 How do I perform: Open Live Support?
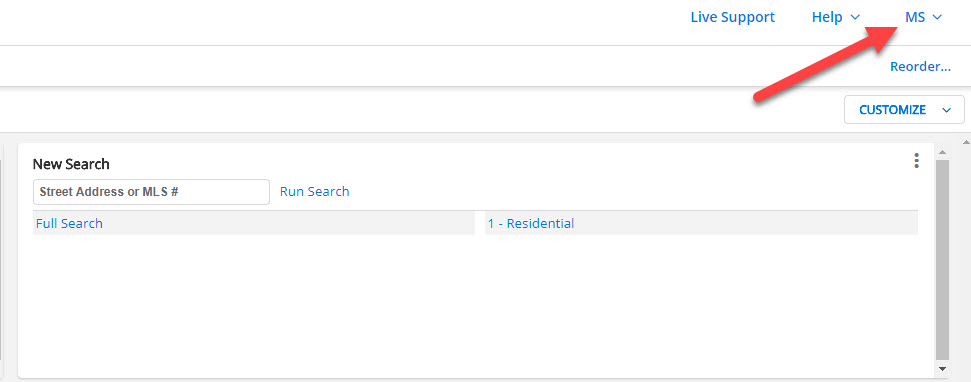733,17
